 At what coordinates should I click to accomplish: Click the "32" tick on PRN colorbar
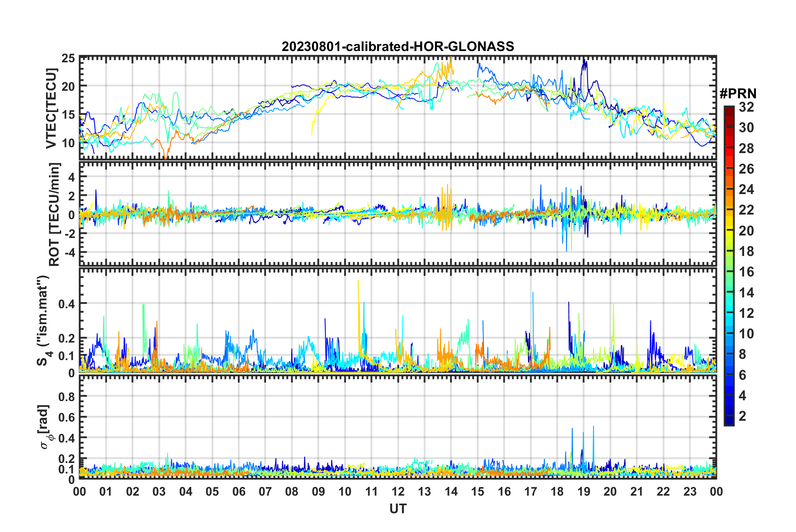746,107
